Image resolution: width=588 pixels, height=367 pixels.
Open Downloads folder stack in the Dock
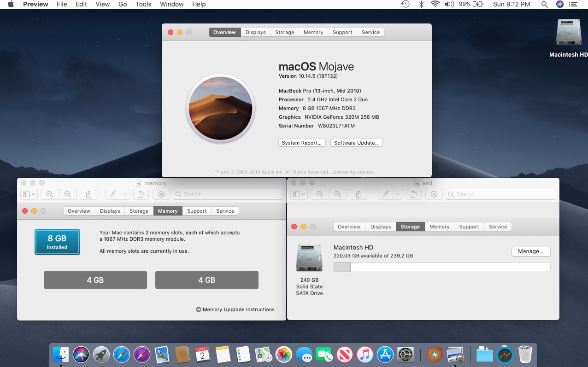click(x=485, y=355)
